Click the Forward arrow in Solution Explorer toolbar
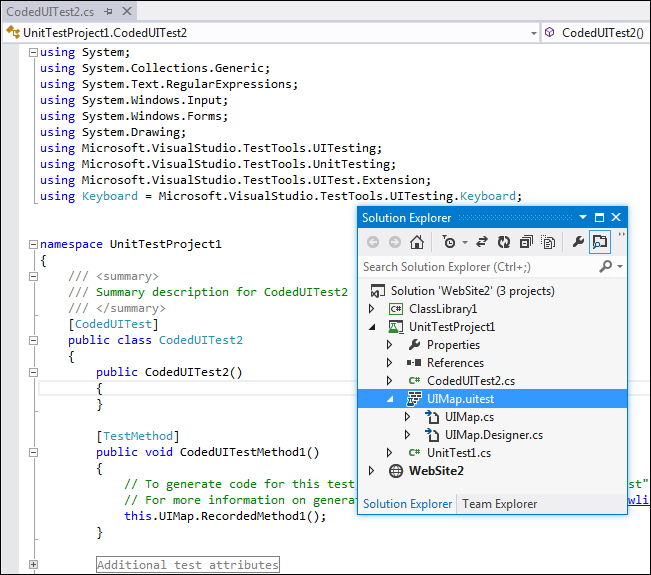Image resolution: width=651 pixels, height=575 pixels. (x=394, y=242)
